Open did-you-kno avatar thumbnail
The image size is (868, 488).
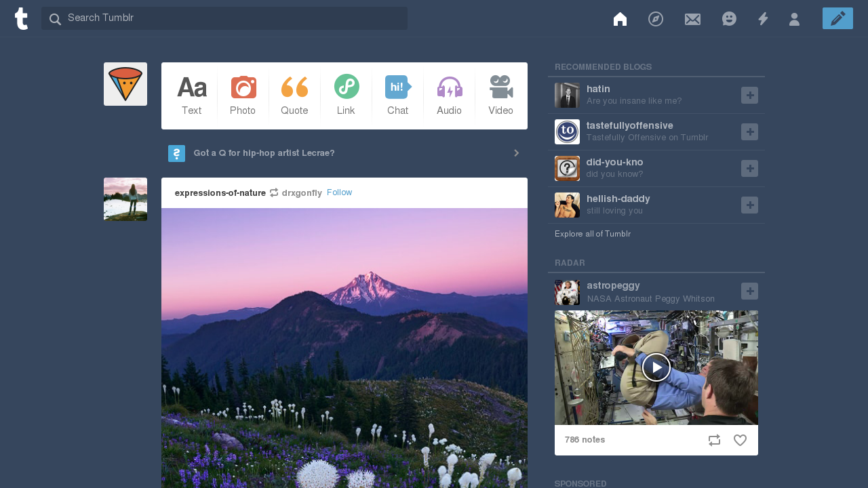point(567,169)
